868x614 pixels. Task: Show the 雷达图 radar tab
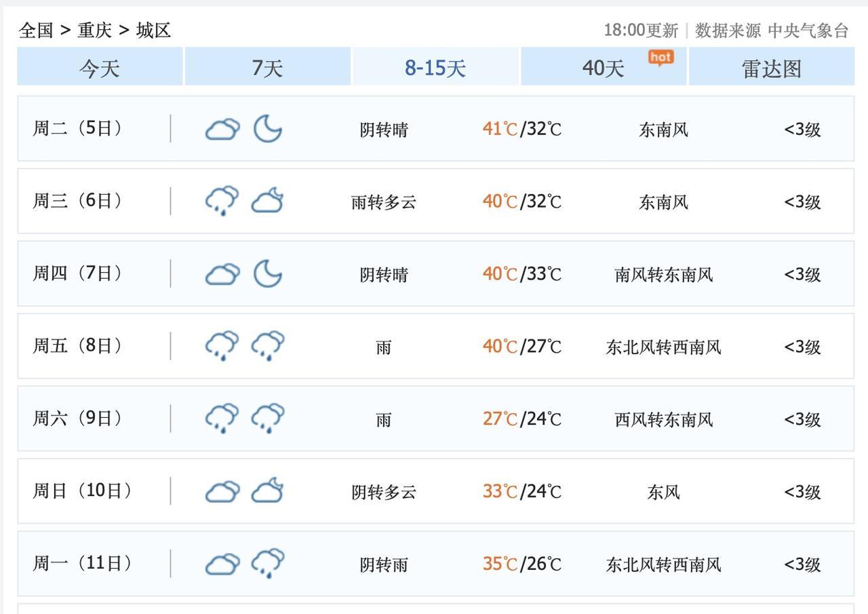pyautogui.click(x=772, y=68)
